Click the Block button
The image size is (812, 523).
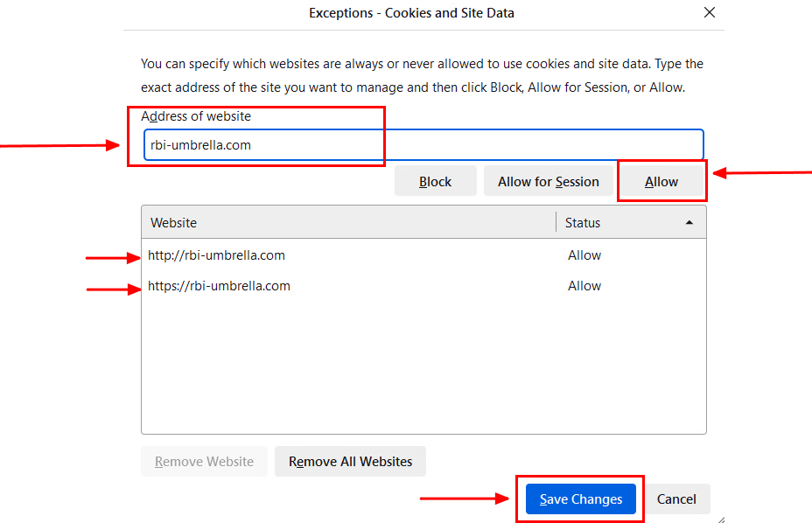pos(435,181)
